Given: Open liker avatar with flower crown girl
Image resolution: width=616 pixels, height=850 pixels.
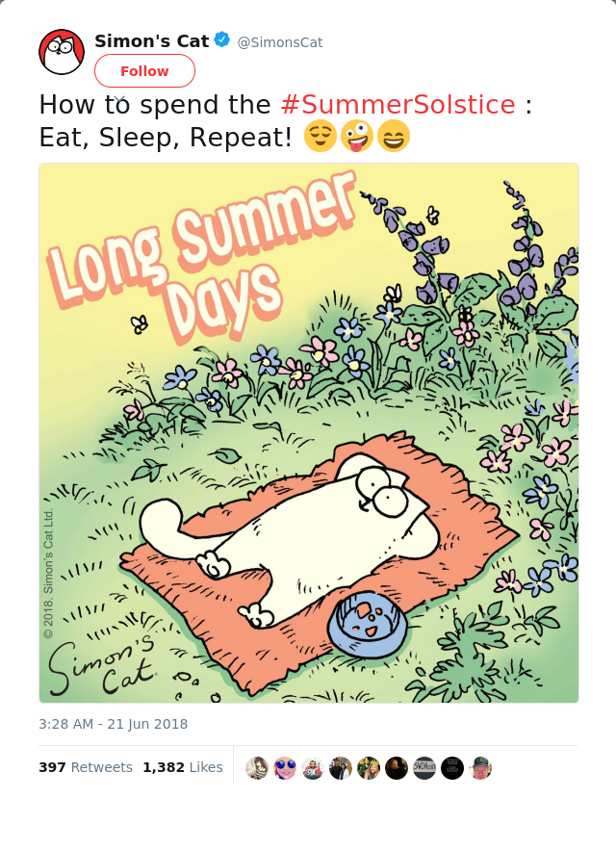Looking at the screenshot, I should pyautogui.click(x=369, y=768).
